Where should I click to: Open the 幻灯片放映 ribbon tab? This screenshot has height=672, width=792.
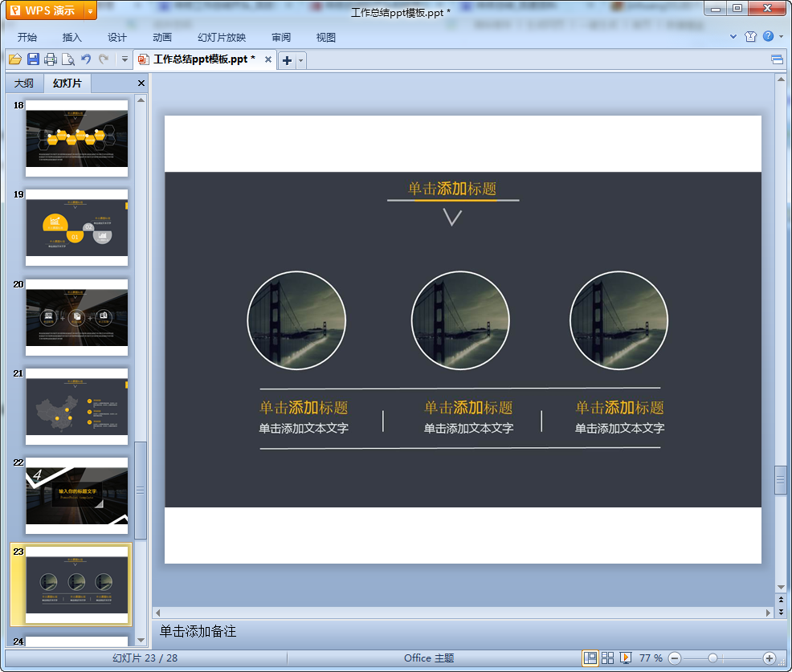[x=222, y=38]
